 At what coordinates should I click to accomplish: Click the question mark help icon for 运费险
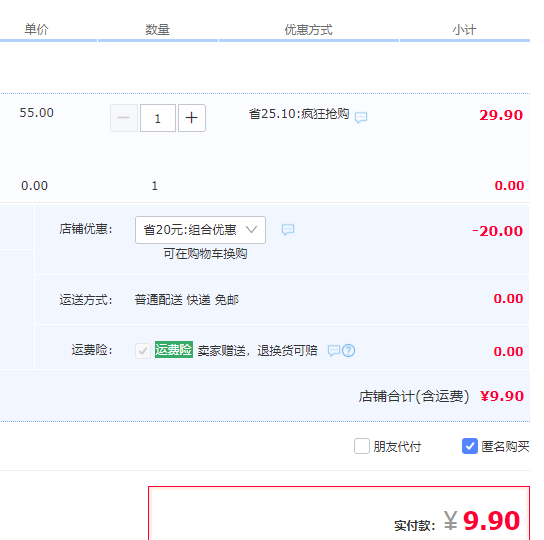pos(348,351)
